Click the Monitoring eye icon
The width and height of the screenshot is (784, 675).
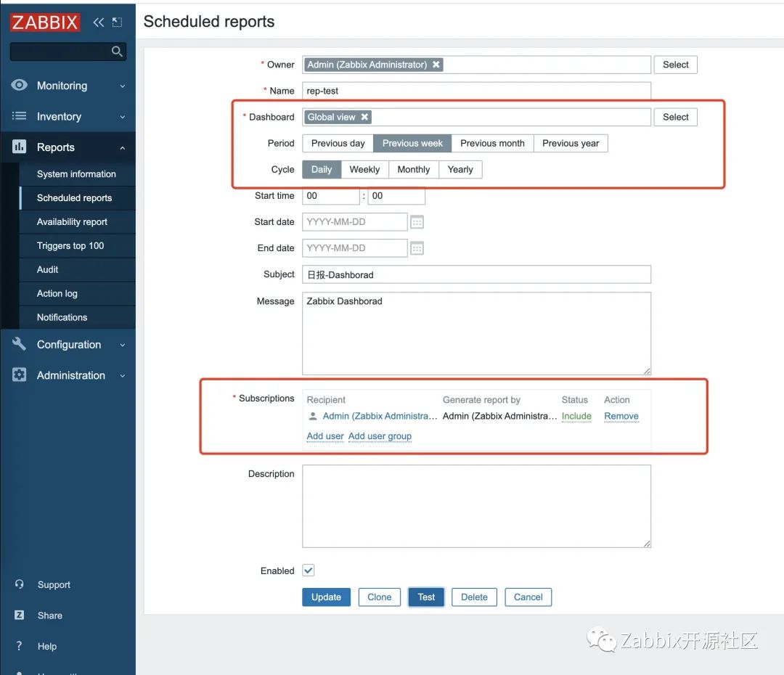pyautogui.click(x=19, y=85)
